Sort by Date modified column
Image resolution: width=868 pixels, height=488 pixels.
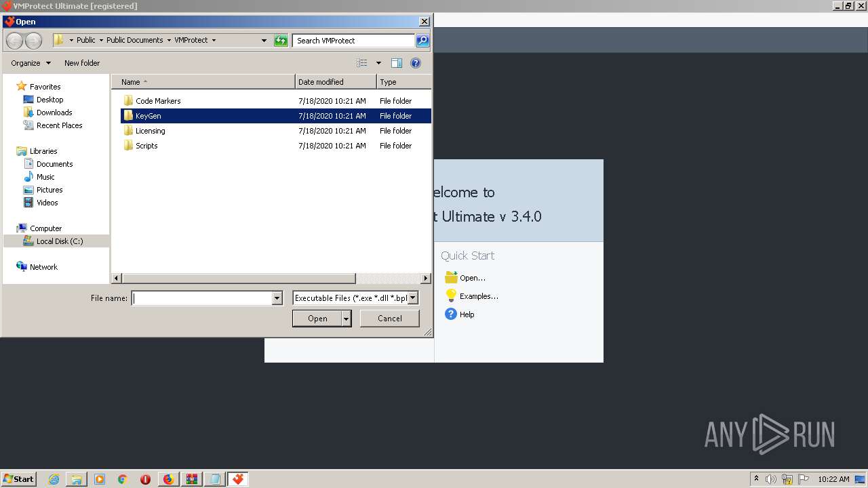point(336,82)
